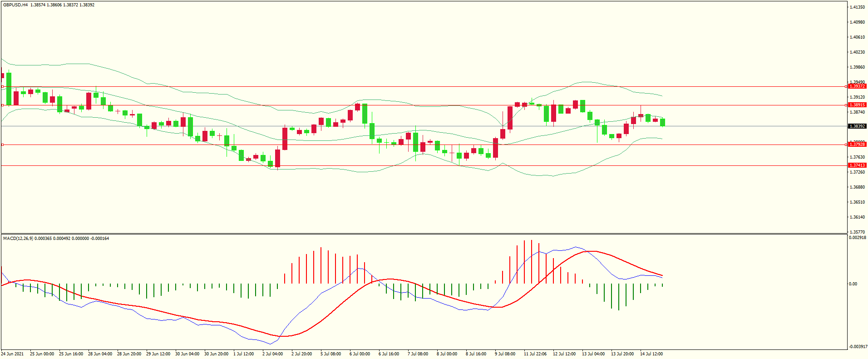Select the red 1.38915 price tag
Viewport: 868px width, 359px height.
tap(858, 105)
